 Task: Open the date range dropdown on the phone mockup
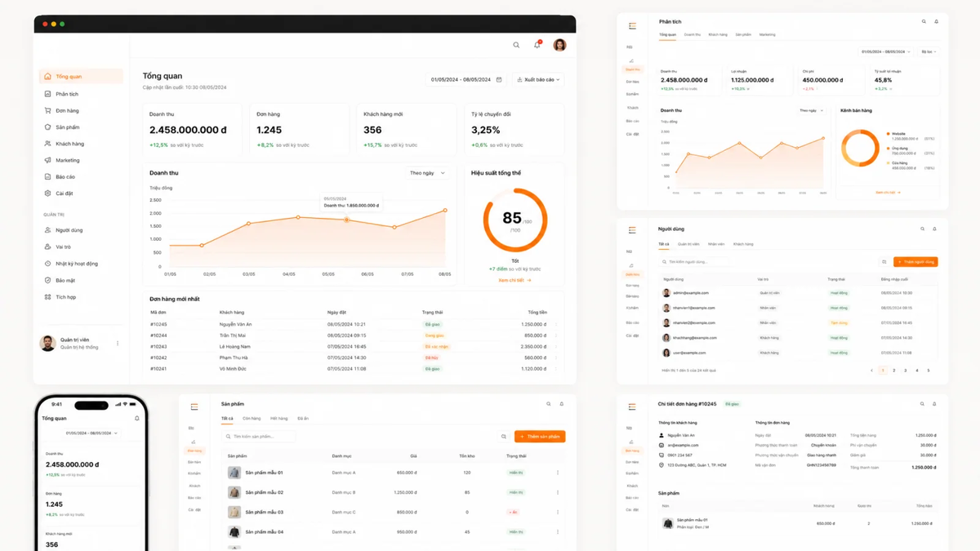pyautogui.click(x=91, y=433)
